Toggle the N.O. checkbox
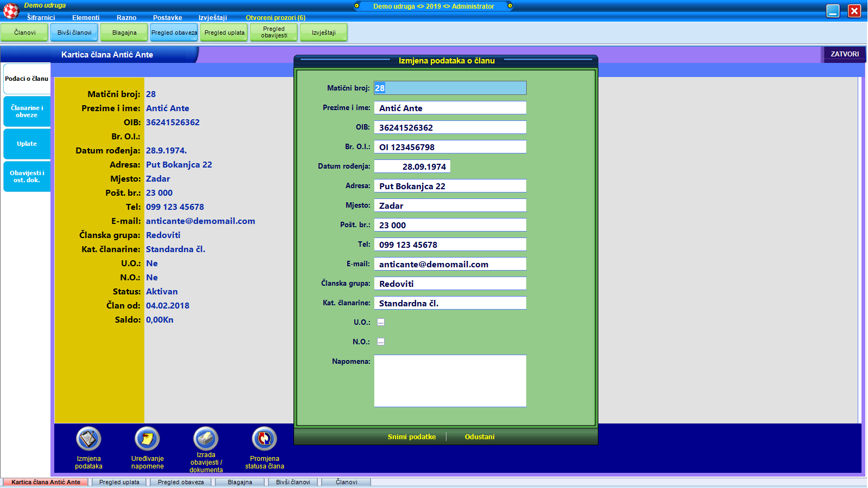Screen dimensions: 868x488 click(381, 342)
